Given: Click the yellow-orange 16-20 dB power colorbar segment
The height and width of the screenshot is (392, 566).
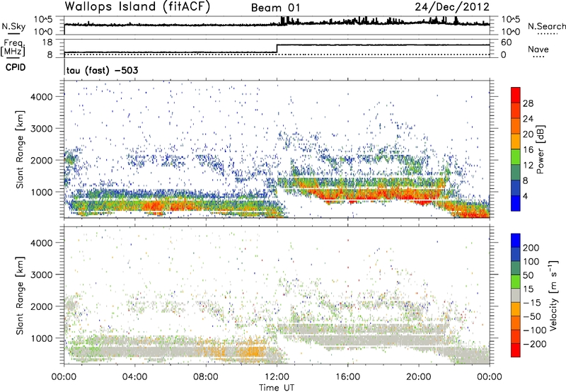Looking at the screenshot, I should pyautogui.click(x=516, y=141).
